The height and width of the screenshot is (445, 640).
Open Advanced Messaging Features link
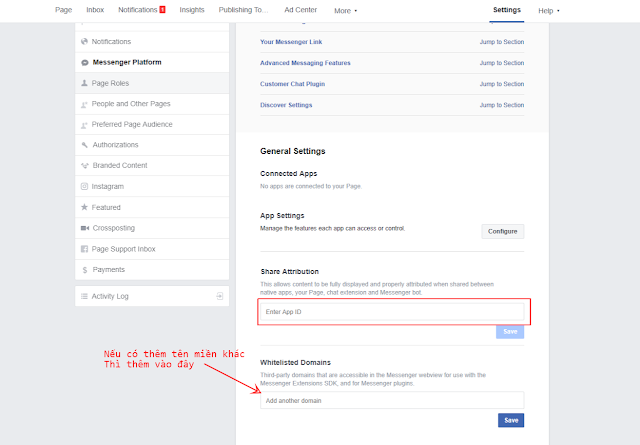pos(305,63)
